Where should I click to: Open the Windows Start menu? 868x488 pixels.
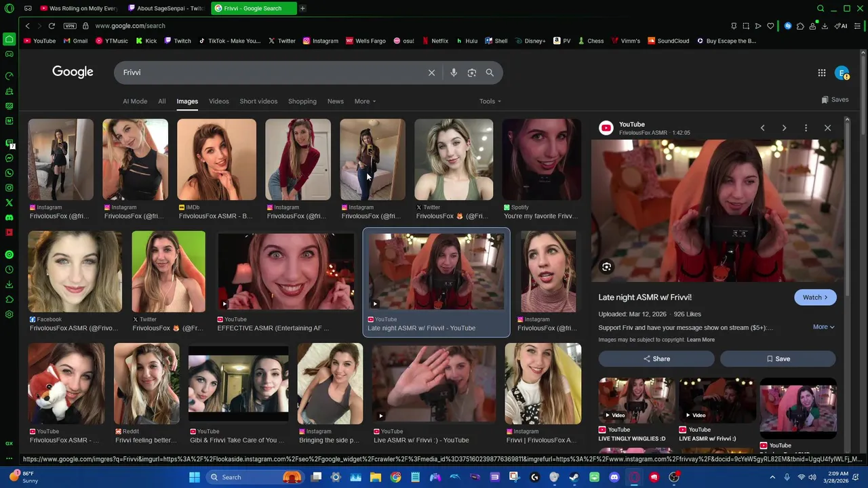pos(194,477)
